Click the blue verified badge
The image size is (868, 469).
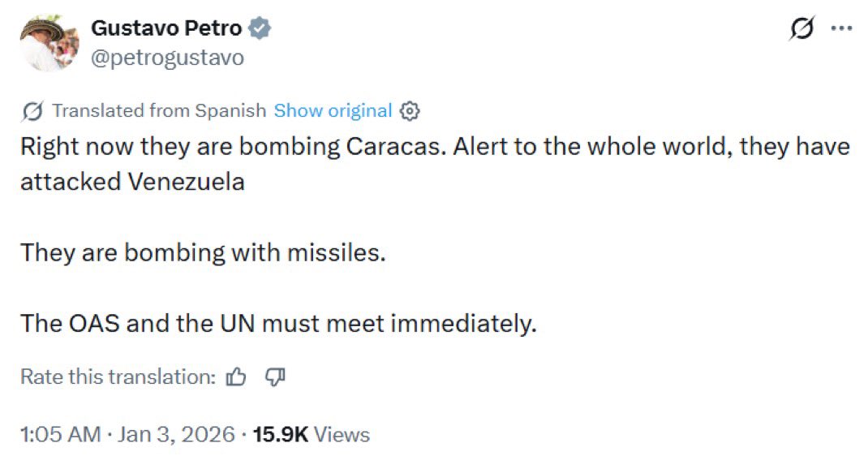[260, 28]
